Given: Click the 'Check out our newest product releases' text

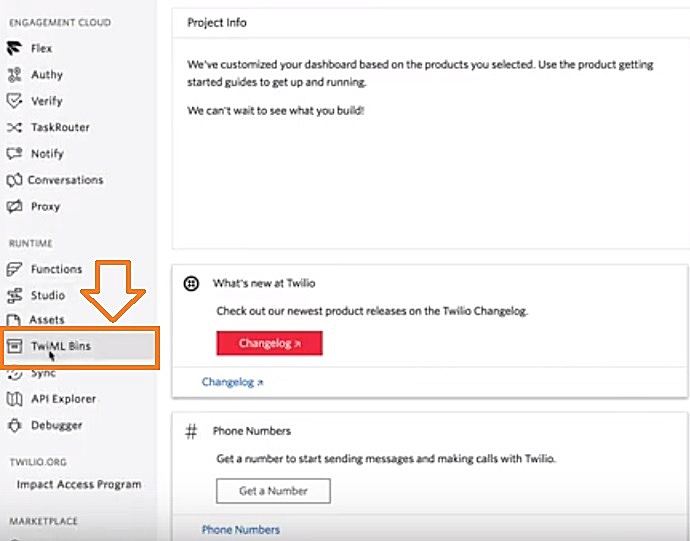Looking at the screenshot, I should pos(372,311).
